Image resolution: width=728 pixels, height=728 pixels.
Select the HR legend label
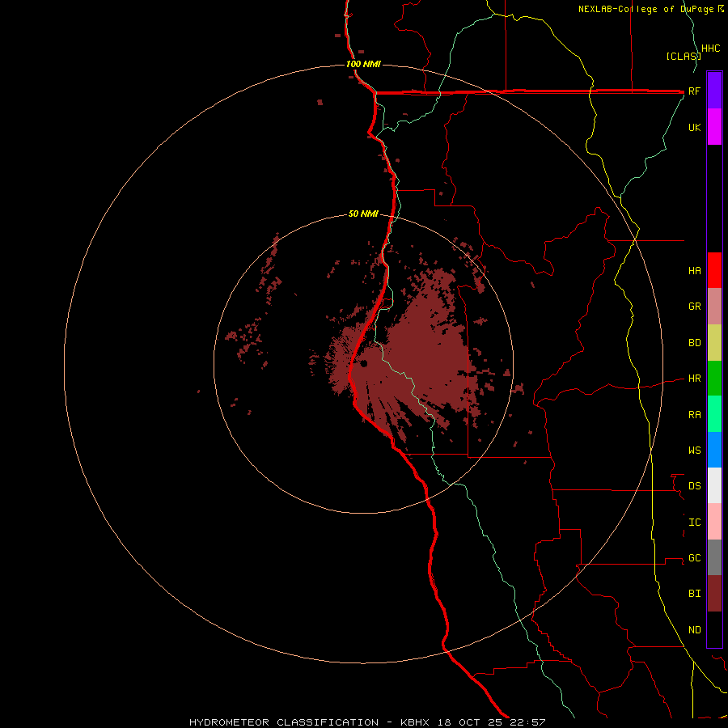(x=694, y=379)
